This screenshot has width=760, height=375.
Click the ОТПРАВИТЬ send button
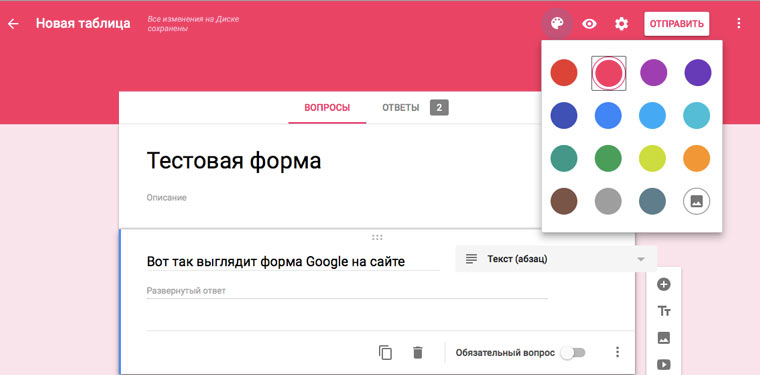677,24
